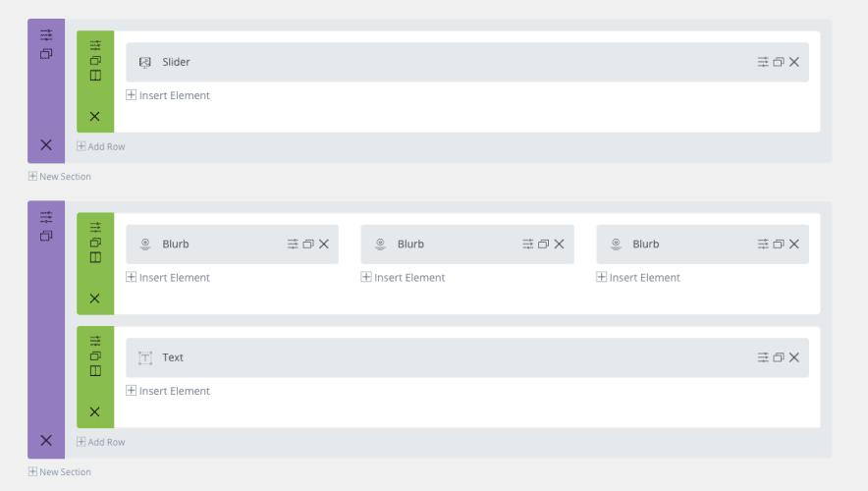This screenshot has width=868, height=491.
Task: Duplicate the row containing three Blurbs
Action: click(95, 243)
